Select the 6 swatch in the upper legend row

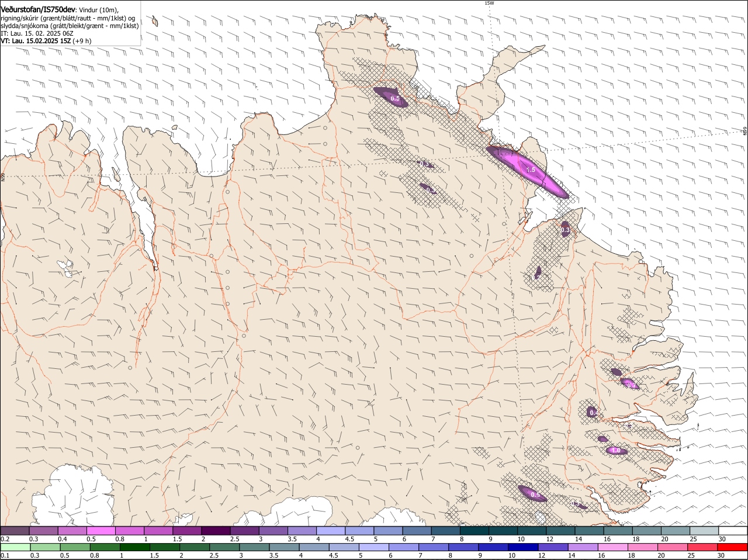click(417, 531)
